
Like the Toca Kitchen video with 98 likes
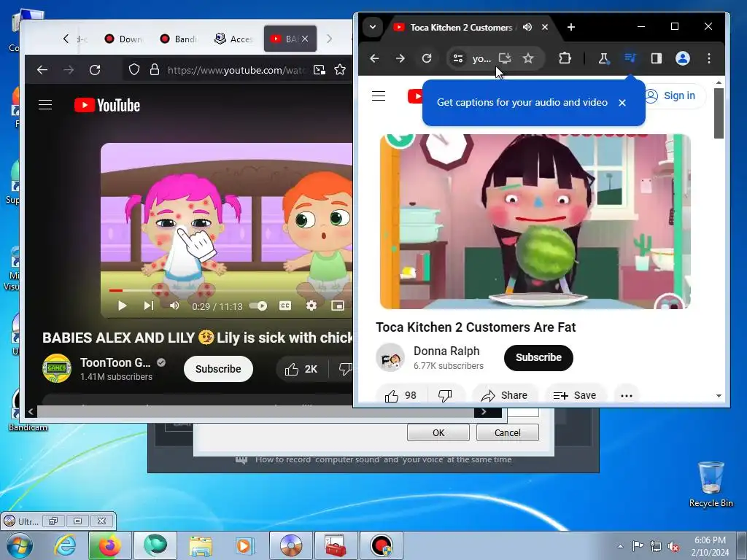click(402, 395)
